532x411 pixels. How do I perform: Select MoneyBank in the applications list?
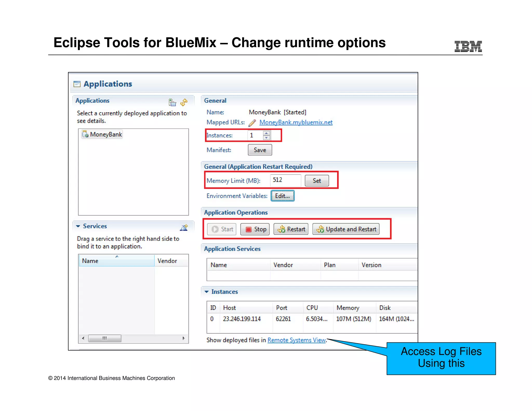(x=102, y=134)
